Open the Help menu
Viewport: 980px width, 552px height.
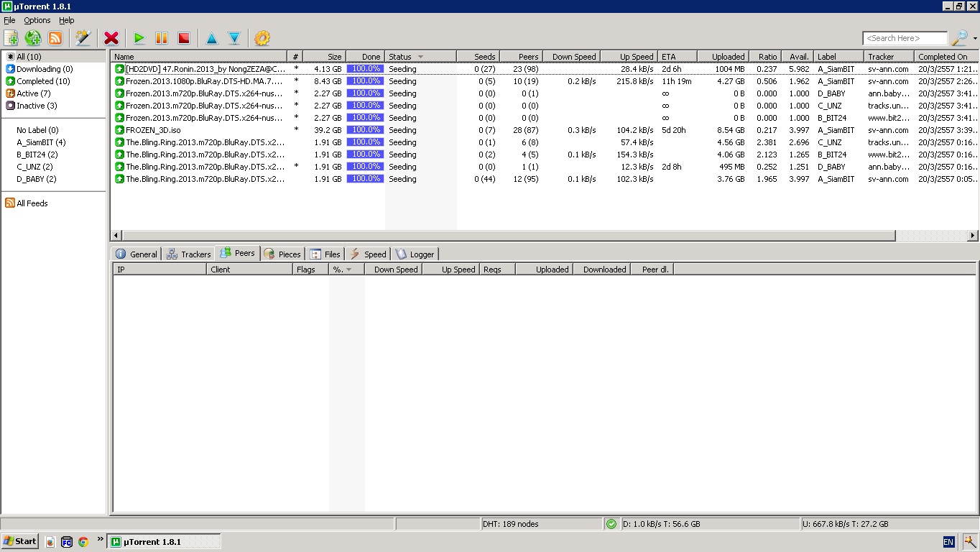(67, 20)
